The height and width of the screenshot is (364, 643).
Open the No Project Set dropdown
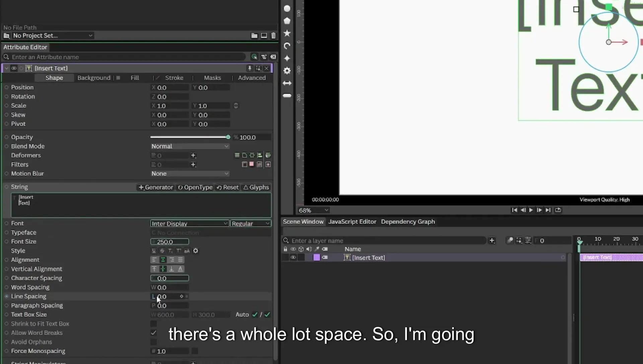tap(52, 35)
